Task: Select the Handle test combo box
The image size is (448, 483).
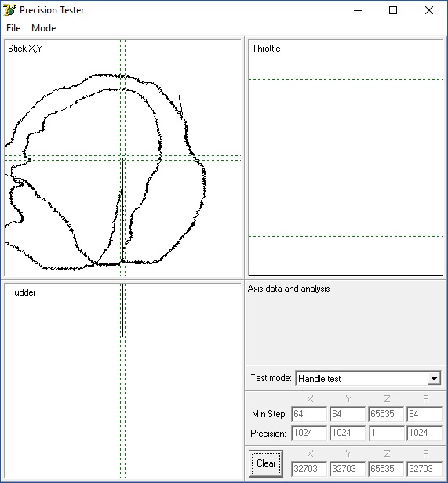Action: [368, 378]
